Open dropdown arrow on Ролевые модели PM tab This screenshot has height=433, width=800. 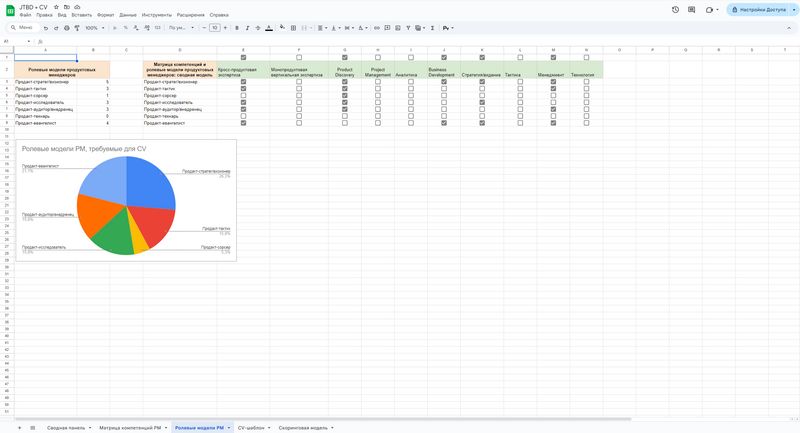pyautogui.click(x=228, y=427)
